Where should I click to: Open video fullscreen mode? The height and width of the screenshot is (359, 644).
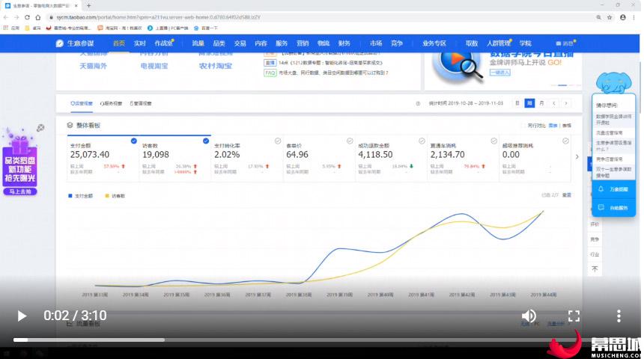[574, 316]
